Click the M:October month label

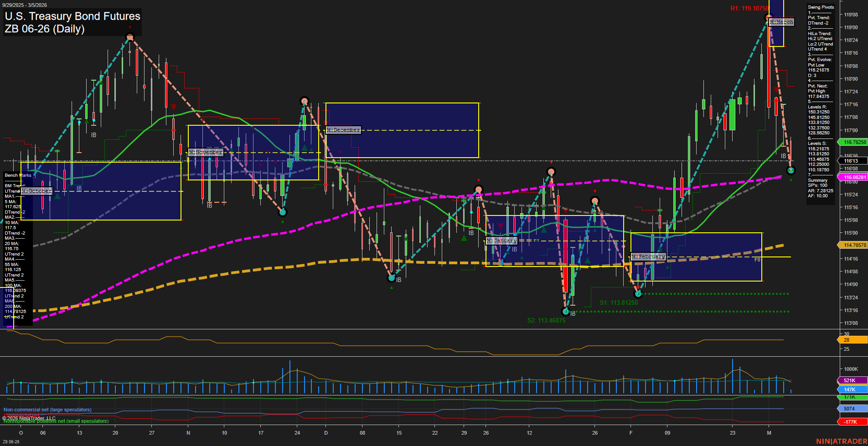(37, 191)
